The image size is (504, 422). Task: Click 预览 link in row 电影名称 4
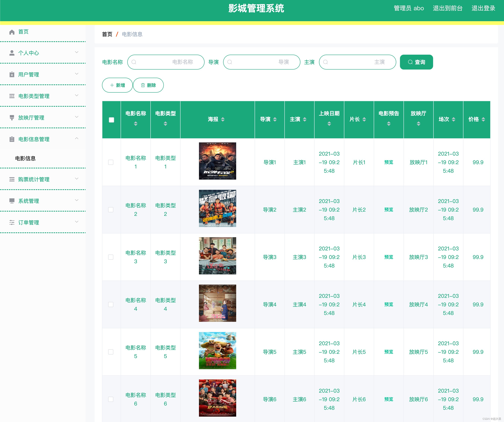coord(389,305)
